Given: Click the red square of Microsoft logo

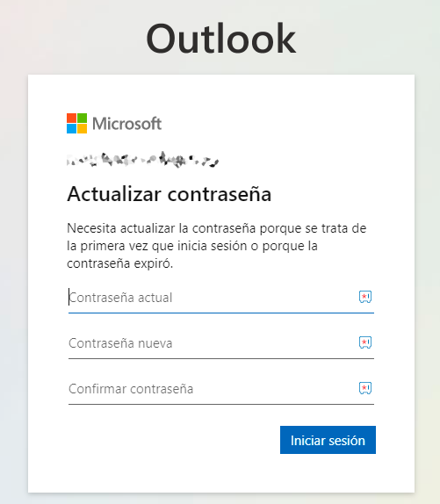Looking at the screenshot, I should [71, 118].
